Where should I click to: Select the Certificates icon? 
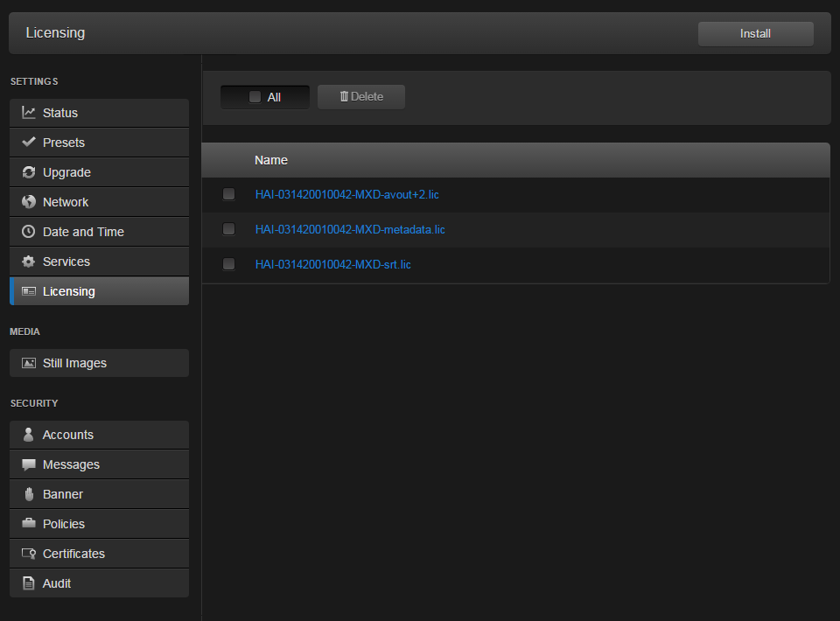point(27,553)
